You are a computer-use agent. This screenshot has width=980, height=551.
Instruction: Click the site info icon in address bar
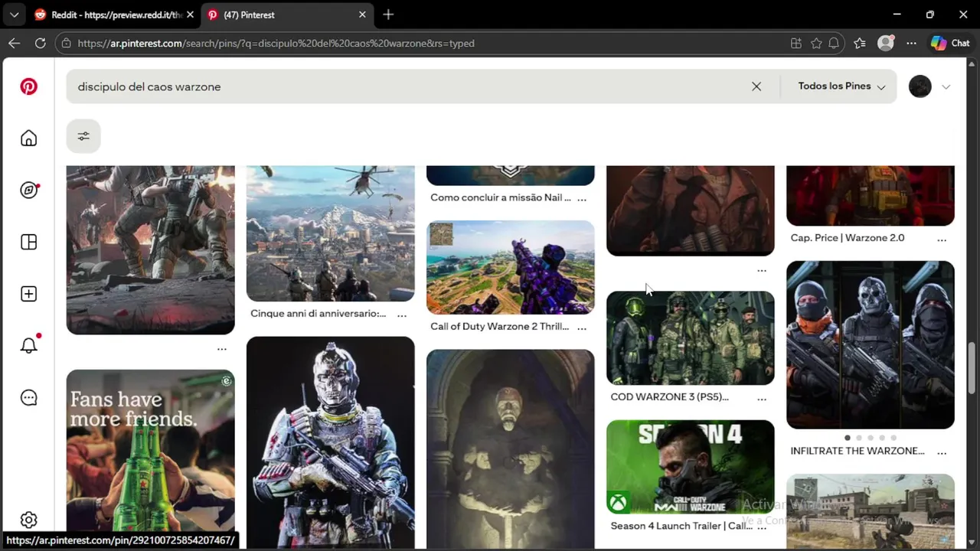tap(67, 44)
